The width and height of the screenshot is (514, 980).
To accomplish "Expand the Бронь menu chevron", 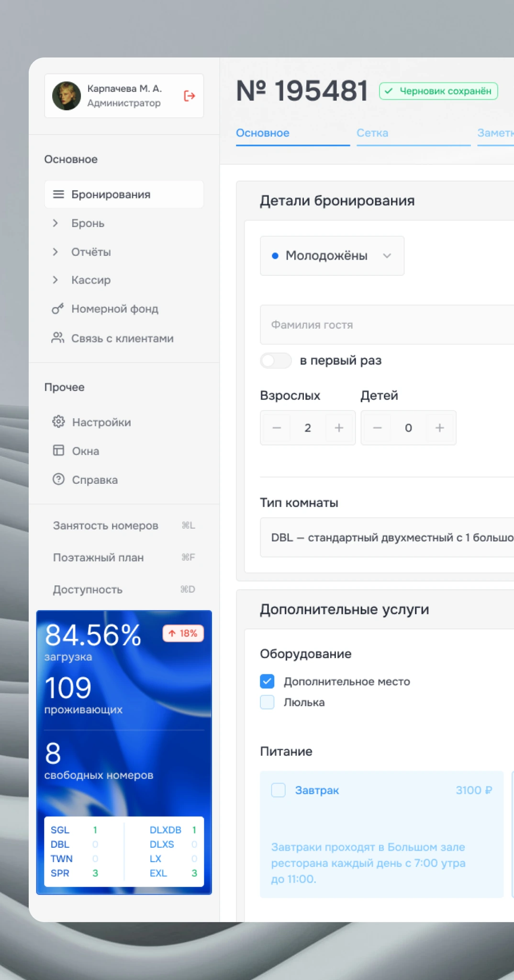I will coord(56,223).
